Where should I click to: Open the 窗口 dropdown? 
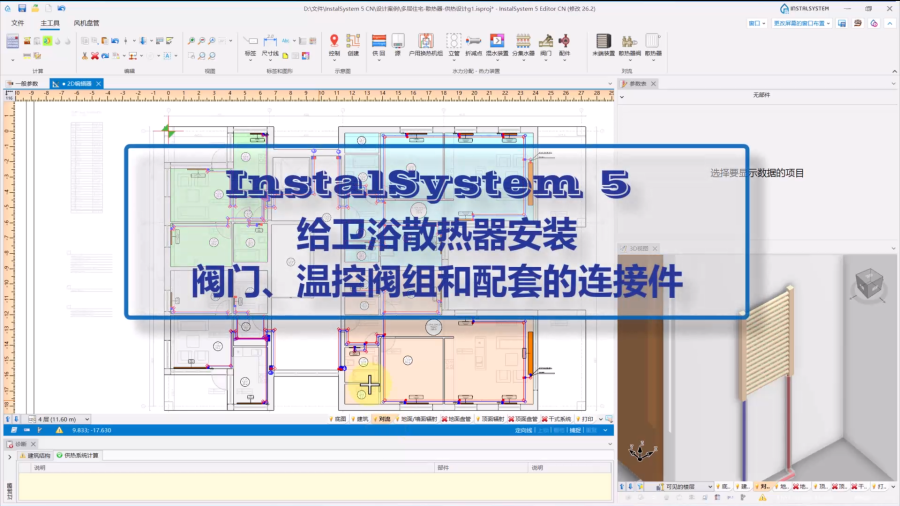pos(757,24)
